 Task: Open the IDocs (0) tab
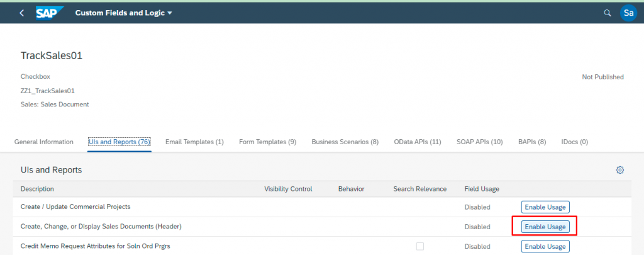coord(575,142)
